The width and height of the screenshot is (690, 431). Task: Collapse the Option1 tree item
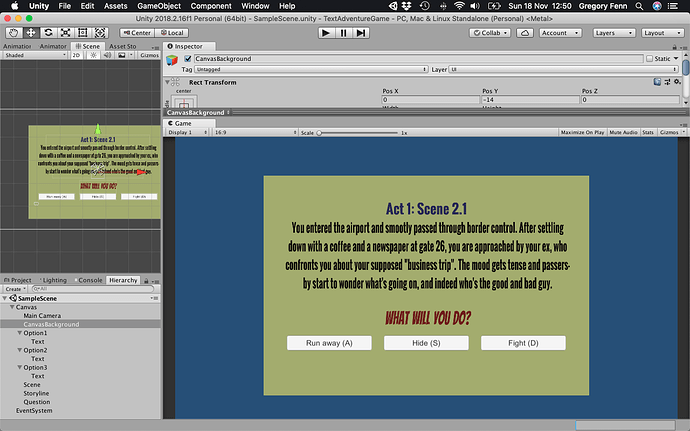click(x=19, y=333)
